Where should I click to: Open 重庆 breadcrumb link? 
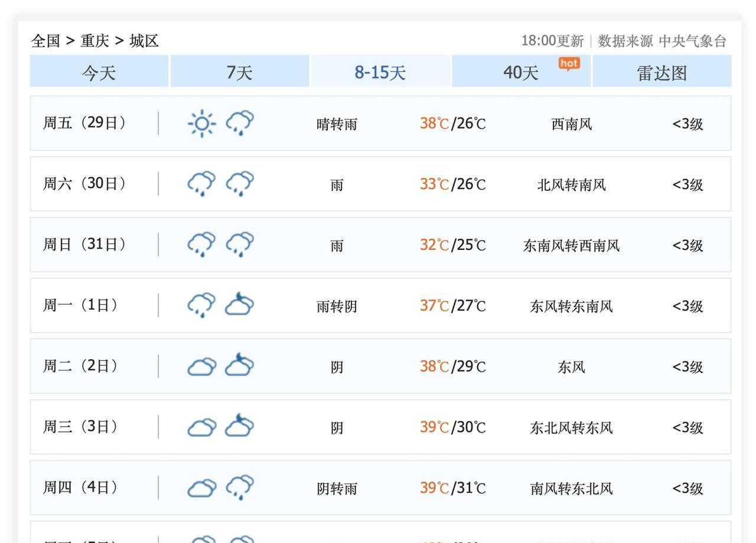pyautogui.click(x=94, y=41)
